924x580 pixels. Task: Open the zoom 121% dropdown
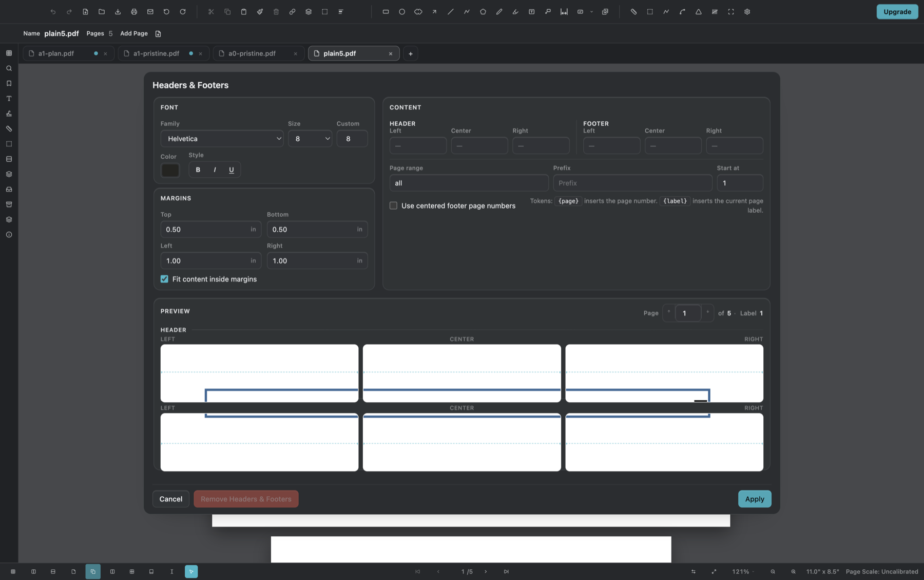[742, 572]
